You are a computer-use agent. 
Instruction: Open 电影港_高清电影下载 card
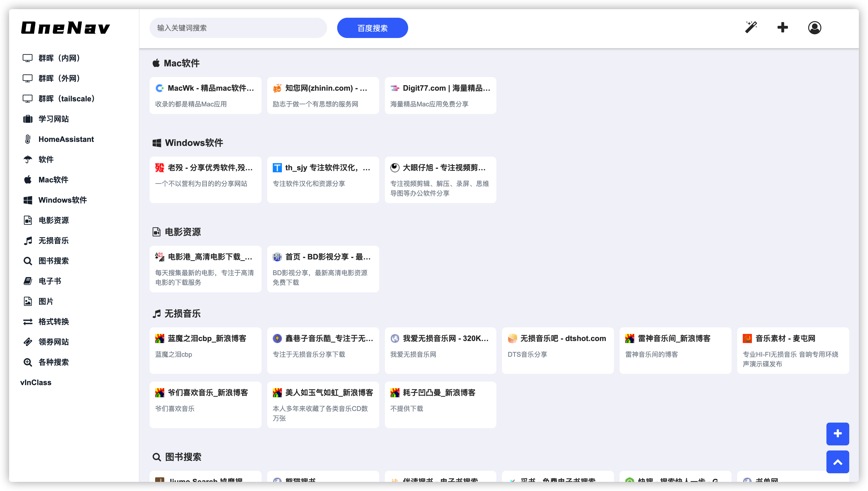pyautogui.click(x=205, y=269)
